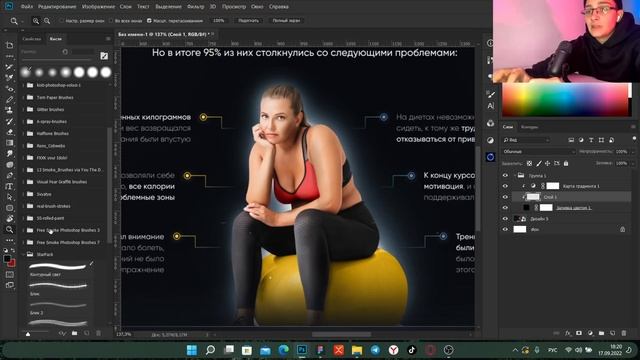Expand the Torn Paper Brushes folder

[x=24, y=98]
